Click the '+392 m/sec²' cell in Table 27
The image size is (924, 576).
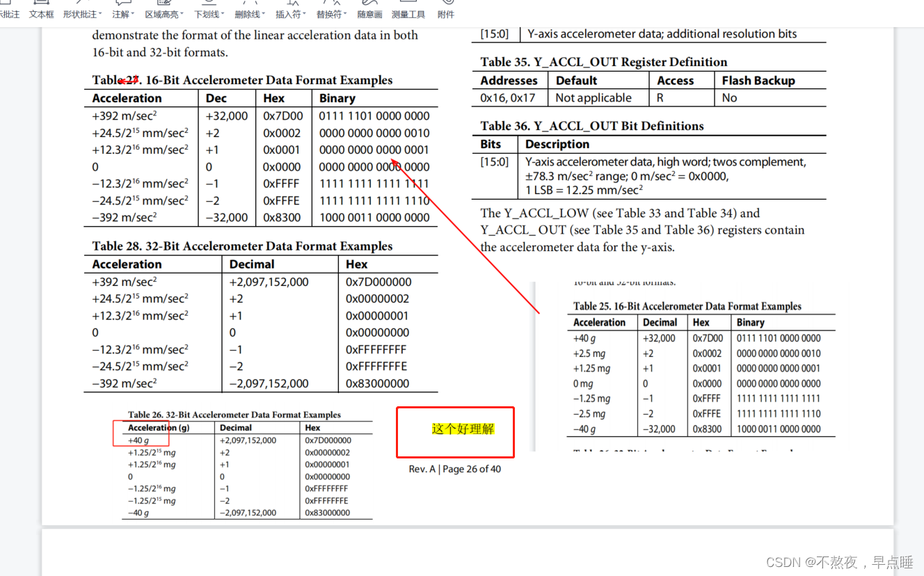[x=124, y=116]
